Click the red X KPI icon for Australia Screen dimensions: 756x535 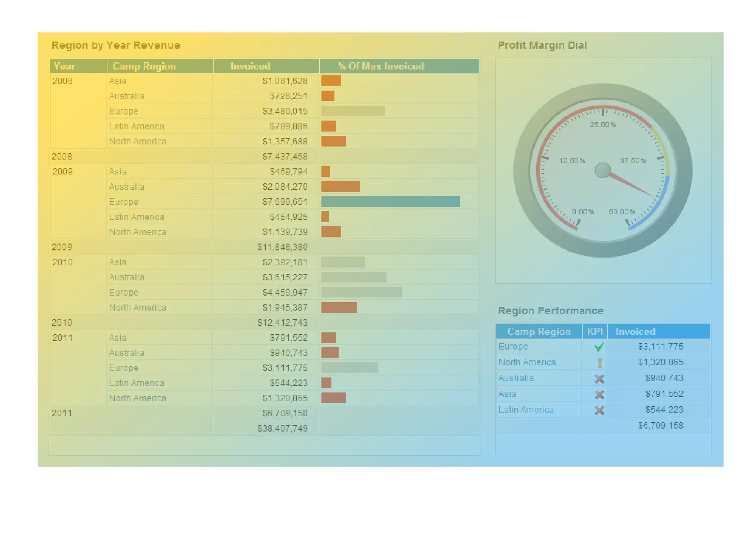point(599,379)
